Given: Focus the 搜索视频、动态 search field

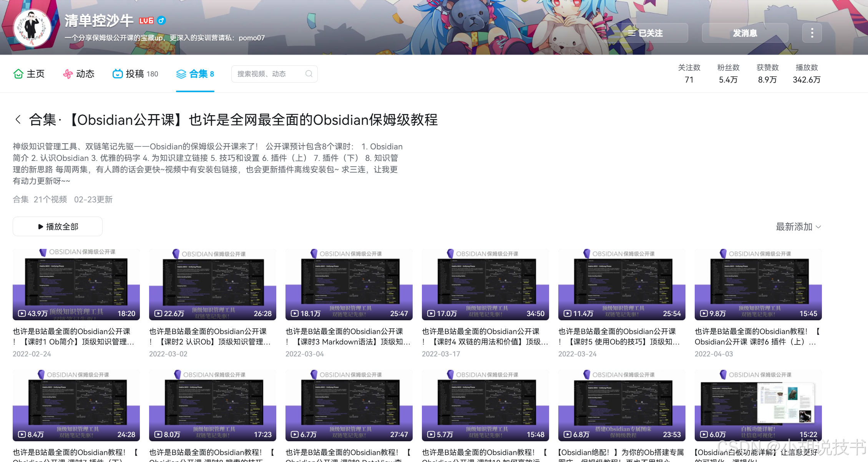Looking at the screenshot, I should pyautogui.click(x=274, y=74).
